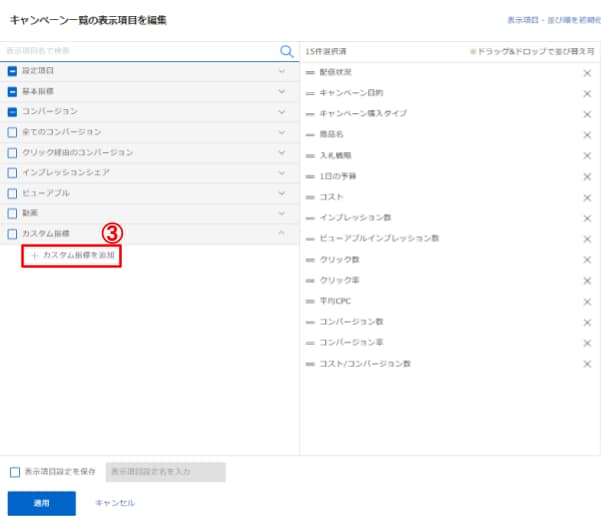
Task: Delete 平均CPC from selected items
Action: 587,301
